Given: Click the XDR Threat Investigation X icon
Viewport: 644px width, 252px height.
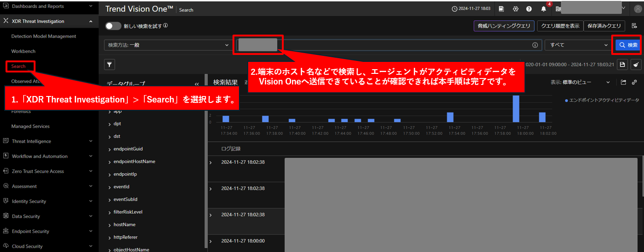Looking at the screenshot, I should (x=6, y=21).
